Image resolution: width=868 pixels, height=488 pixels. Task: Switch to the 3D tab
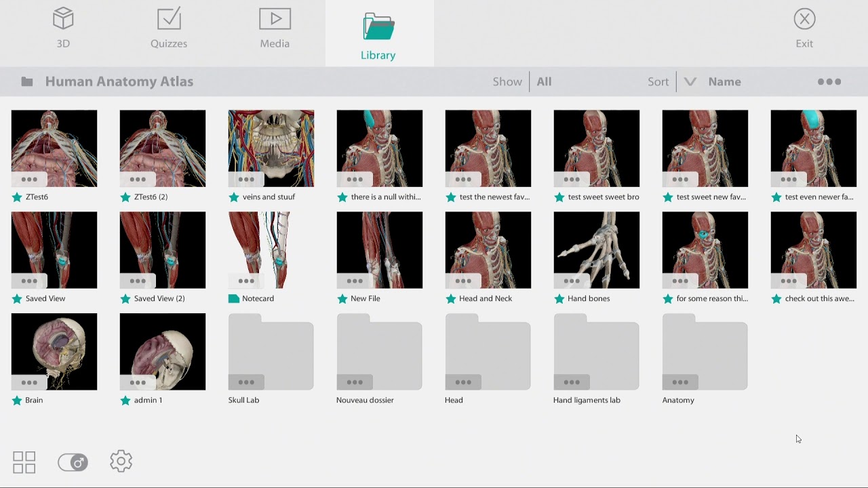pos(63,28)
